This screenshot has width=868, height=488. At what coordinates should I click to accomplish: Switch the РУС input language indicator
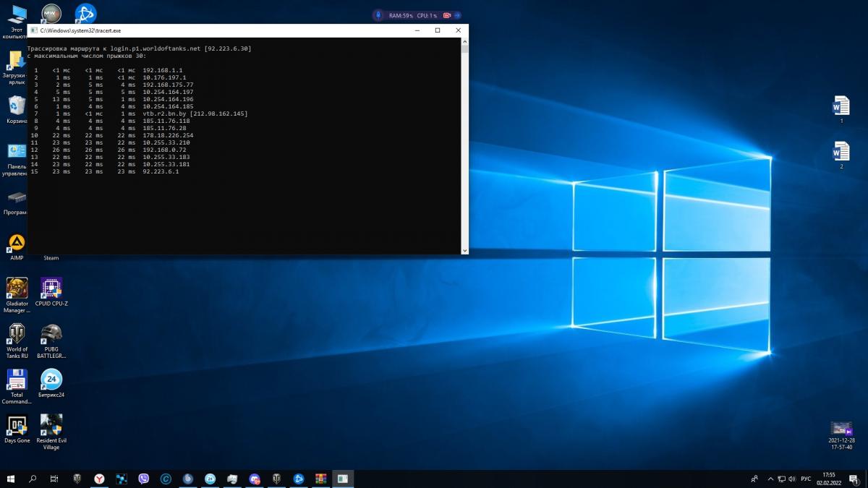coord(806,479)
